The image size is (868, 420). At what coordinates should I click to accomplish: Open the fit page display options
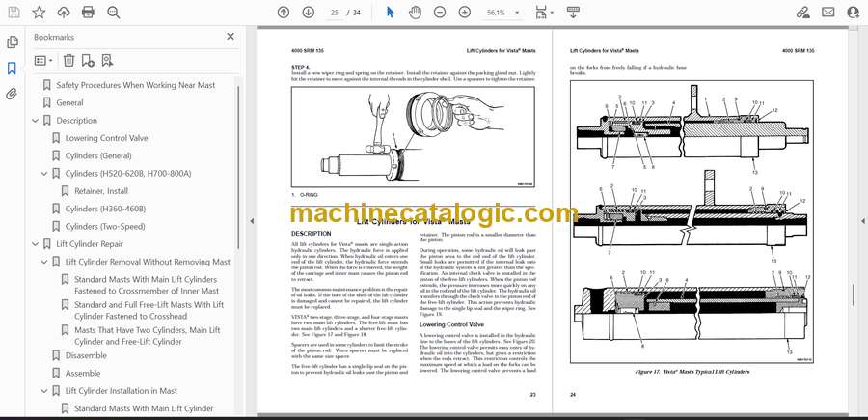click(544, 13)
